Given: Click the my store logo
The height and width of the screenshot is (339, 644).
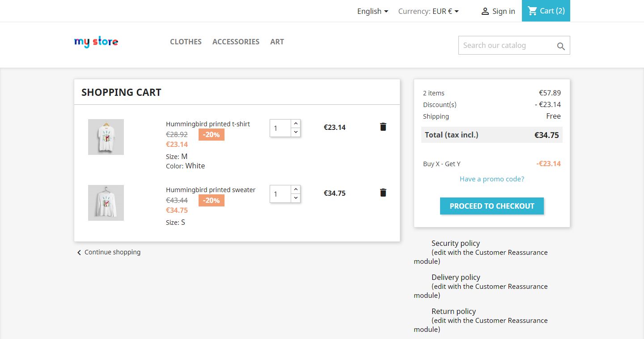Looking at the screenshot, I should 96,42.
